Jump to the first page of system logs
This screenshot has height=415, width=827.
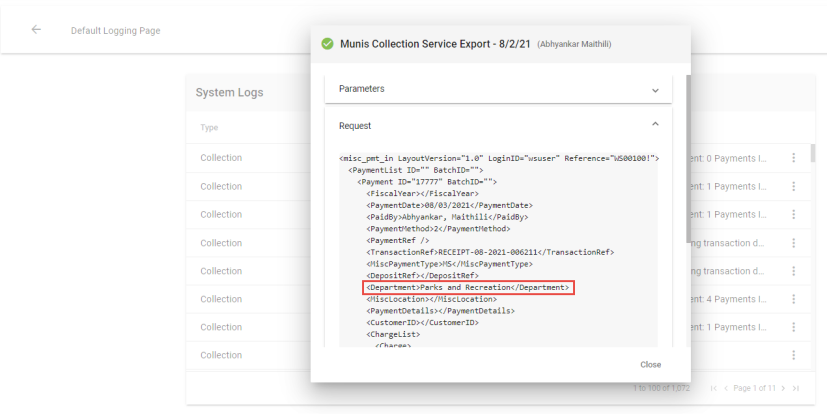pyautogui.click(x=712, y=388)
